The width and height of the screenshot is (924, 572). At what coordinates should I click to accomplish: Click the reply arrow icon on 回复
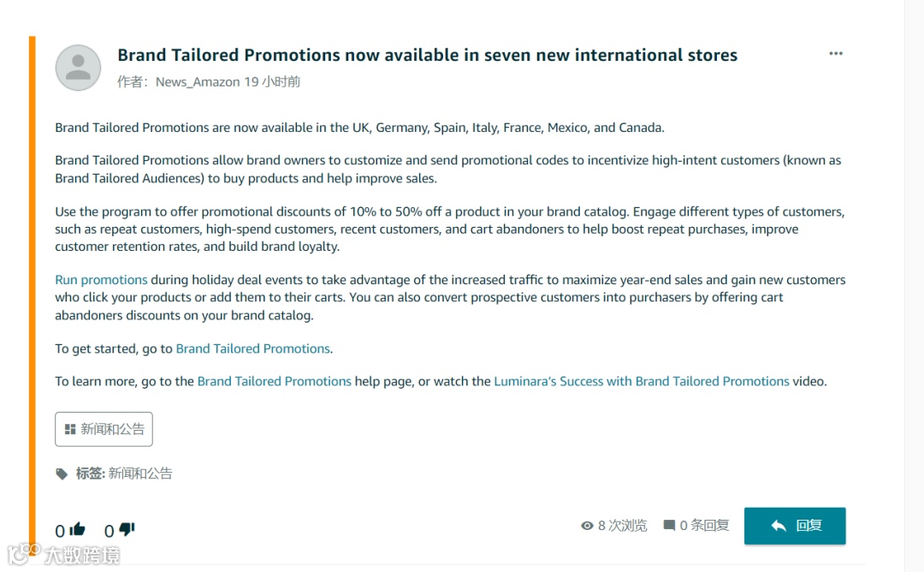coord(779,526)
